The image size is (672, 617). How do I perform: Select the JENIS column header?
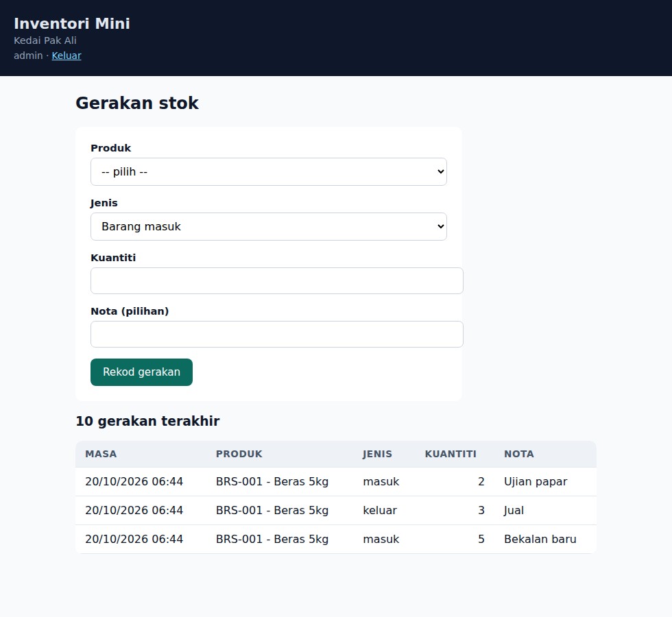[377, 454]
